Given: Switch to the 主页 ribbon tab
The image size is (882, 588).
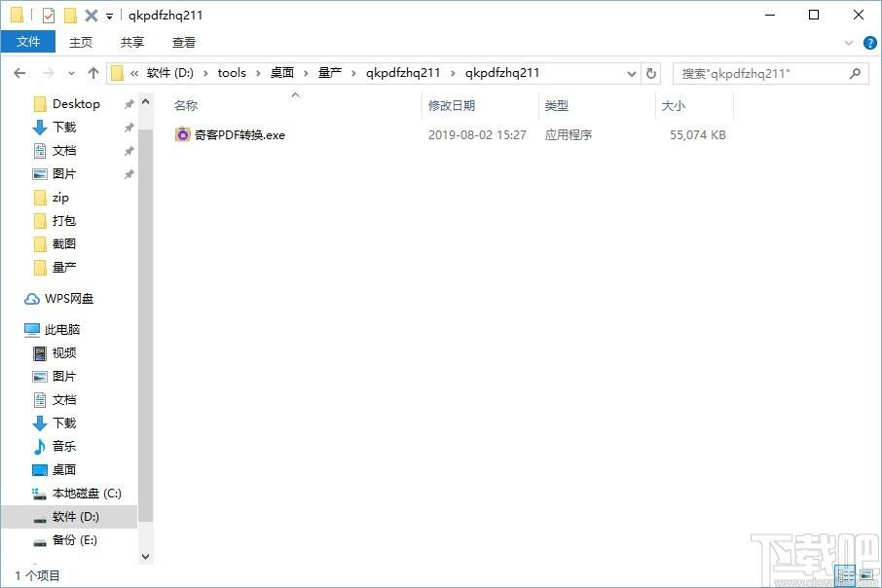Looking at the screenshot, I should pos(81,42).
